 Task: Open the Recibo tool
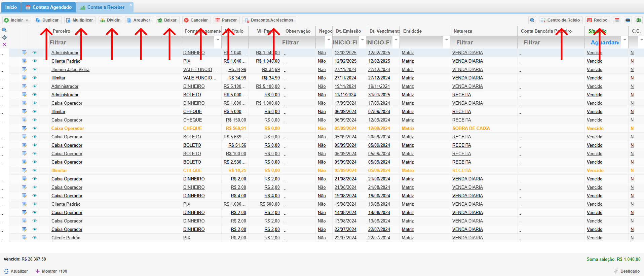pos(598,20)
